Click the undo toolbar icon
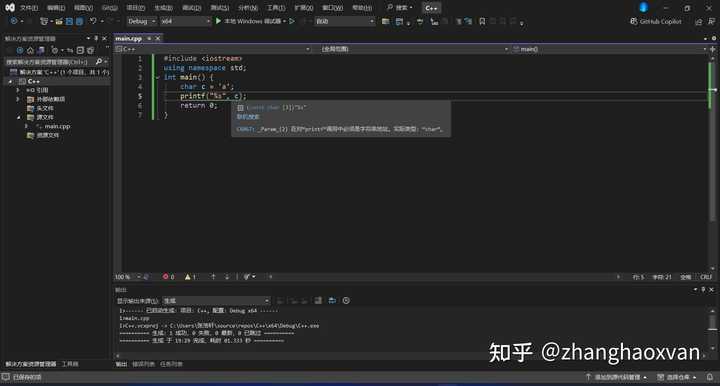Image resolution: width=720 pixels, height=386 pixels. pos(93,21)
